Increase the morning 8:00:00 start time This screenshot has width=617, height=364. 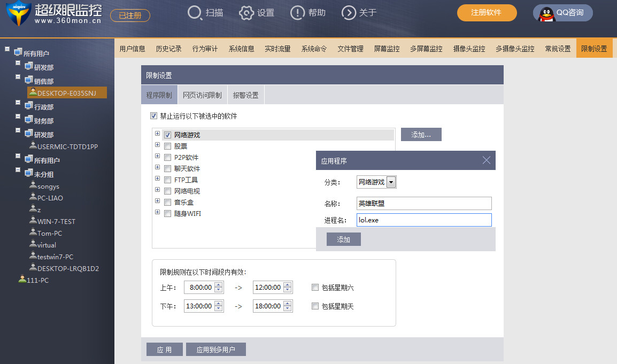click(219, 285)
